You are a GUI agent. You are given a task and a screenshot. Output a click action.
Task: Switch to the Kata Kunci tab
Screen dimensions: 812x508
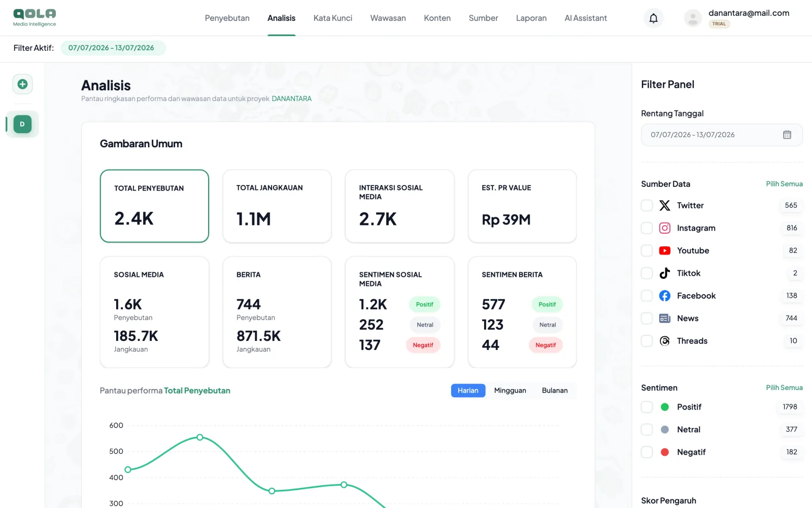333,18
